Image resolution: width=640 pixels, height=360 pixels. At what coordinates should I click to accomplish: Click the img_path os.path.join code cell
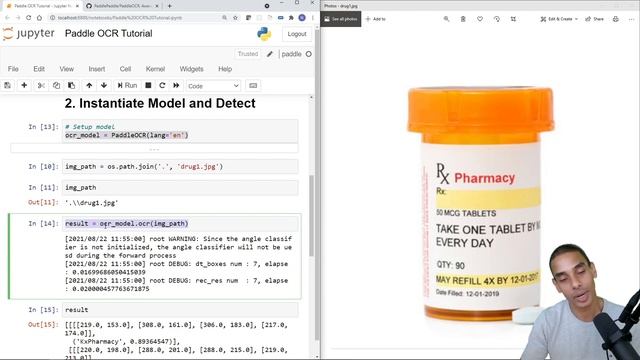(x=180, y=167)
